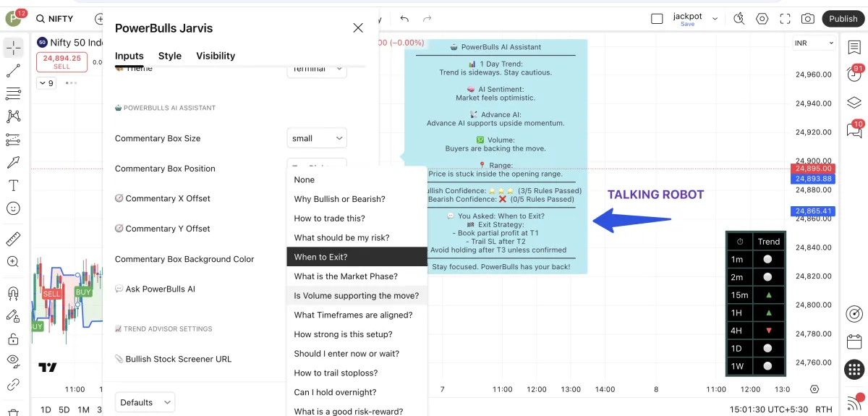
Task: Switch chart range to 5D
Action: click(64, 410)
